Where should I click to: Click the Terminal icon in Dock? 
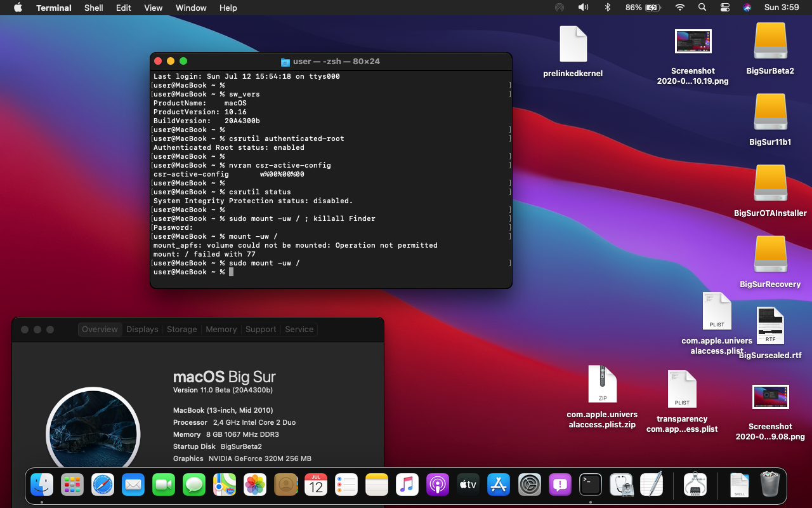click(590, 485)
